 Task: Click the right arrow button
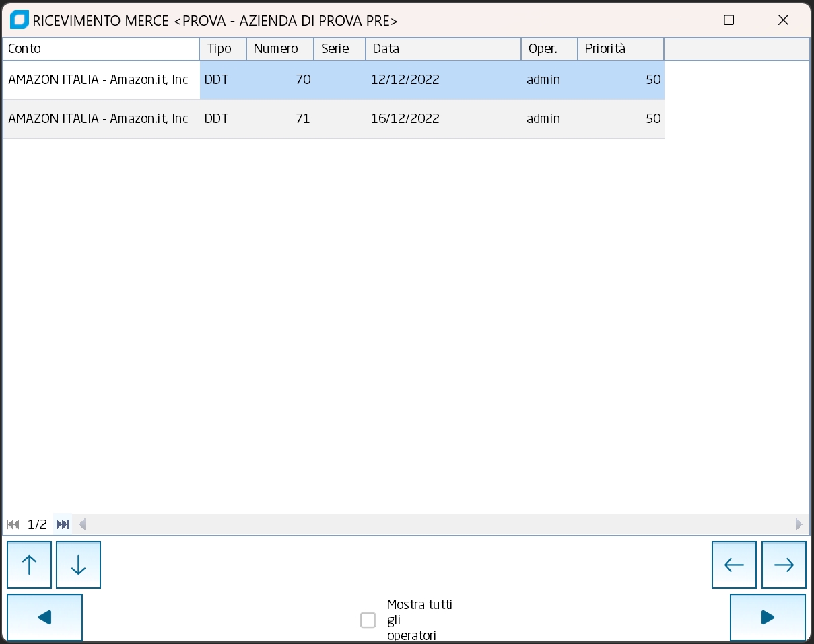(x=784, y=565)
